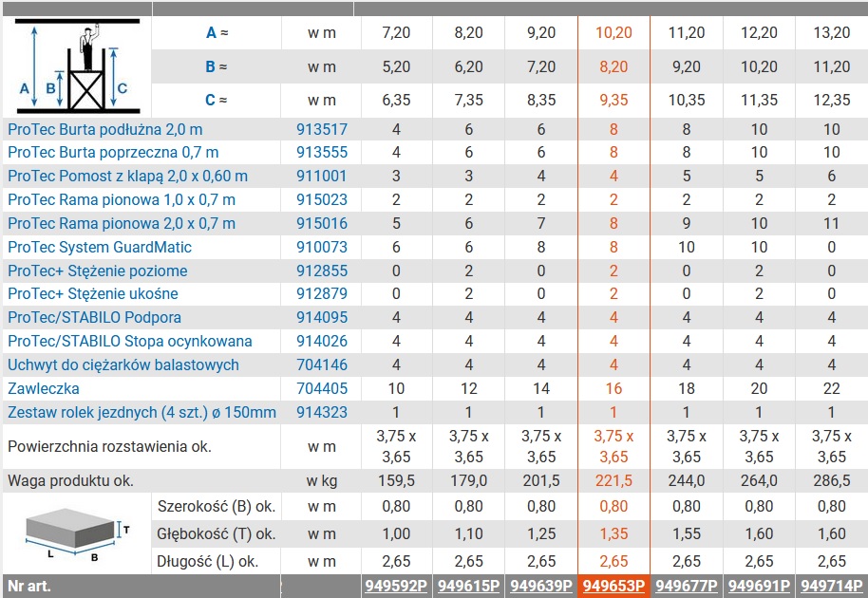
Task: Click Uchwyt do ciężarków balastowych link
Action: pos(123,365)
